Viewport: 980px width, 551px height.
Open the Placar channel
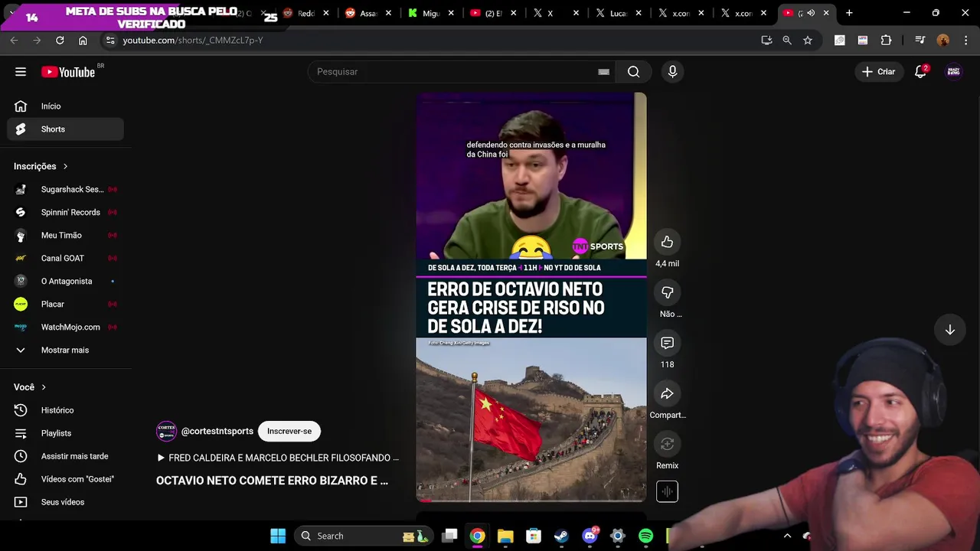[65, 304]
